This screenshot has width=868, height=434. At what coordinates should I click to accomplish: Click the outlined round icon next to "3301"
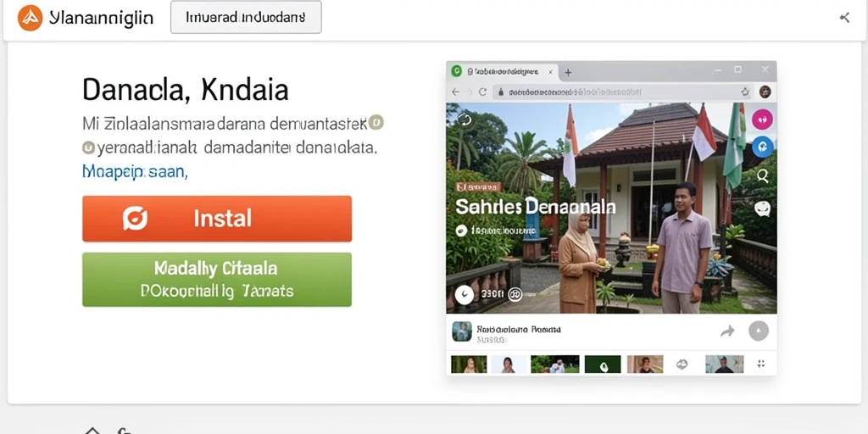coord(515,294)
